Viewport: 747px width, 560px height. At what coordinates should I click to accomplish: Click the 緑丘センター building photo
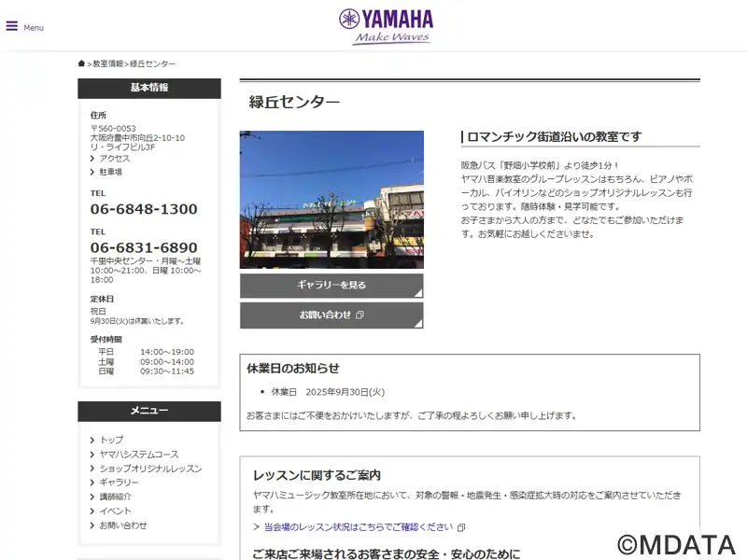(331, 200)
